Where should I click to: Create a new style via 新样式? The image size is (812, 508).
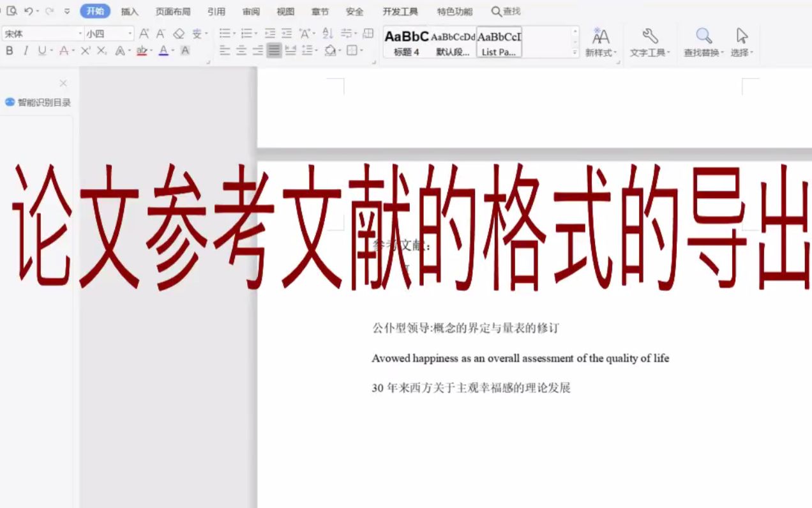[x=600, y=42]
